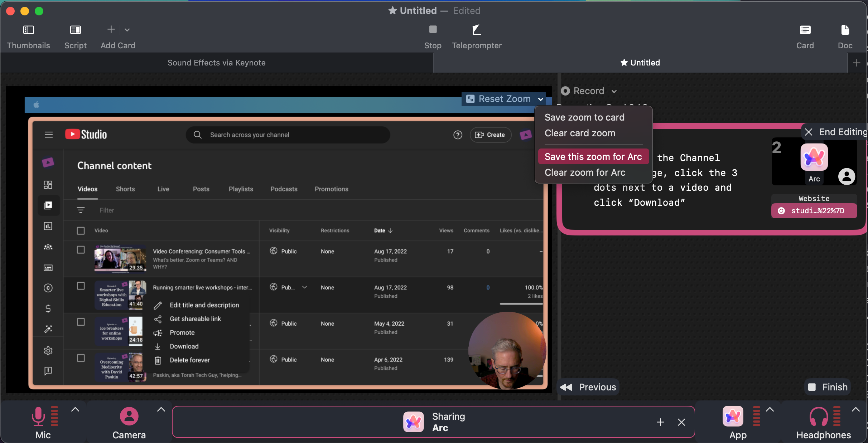Switch to Sound Effects via Keynote tab
The height and width of the screenshot is (443, 868).
click(216, 63)
